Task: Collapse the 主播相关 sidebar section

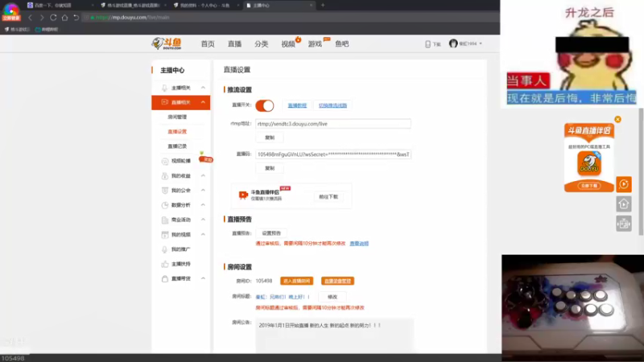Action: click(x=203, y=88)
